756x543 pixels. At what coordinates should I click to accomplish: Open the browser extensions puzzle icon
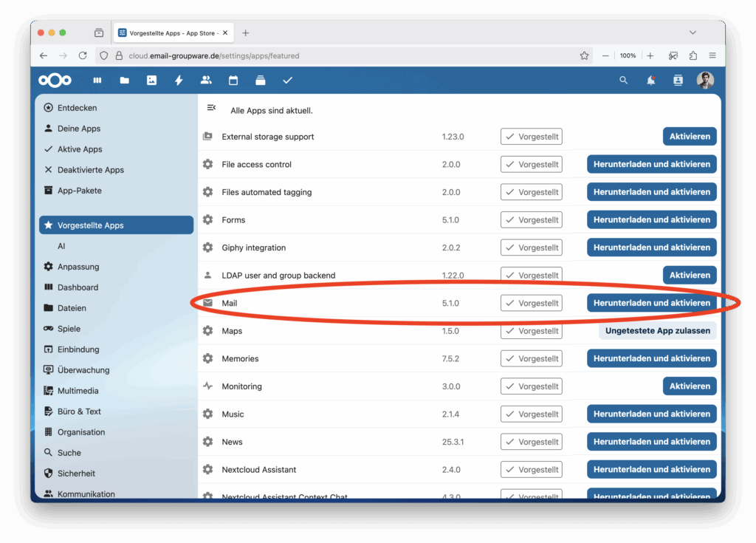(x=693, y=55)
